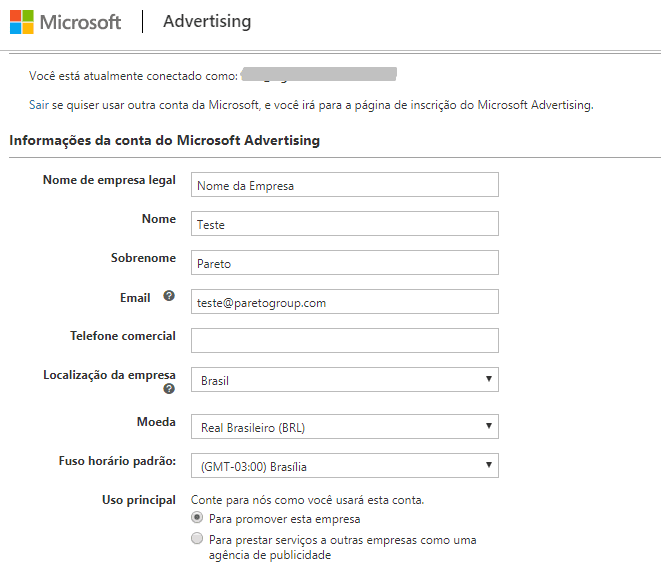Open help icon under Localização da empresa

click(x=169, y=389)
